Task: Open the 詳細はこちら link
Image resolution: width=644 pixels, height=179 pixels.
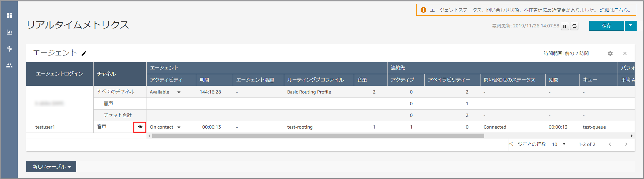Action: pyautogui.click(x=615, y=10)
